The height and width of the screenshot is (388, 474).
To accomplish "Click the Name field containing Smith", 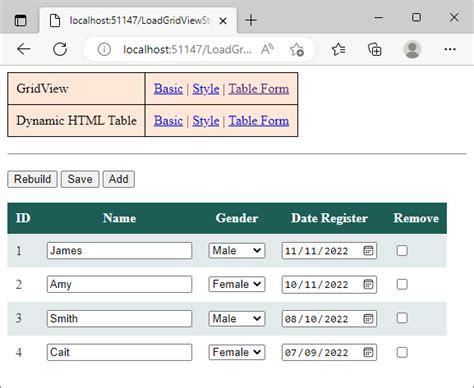I will (119, 319).
